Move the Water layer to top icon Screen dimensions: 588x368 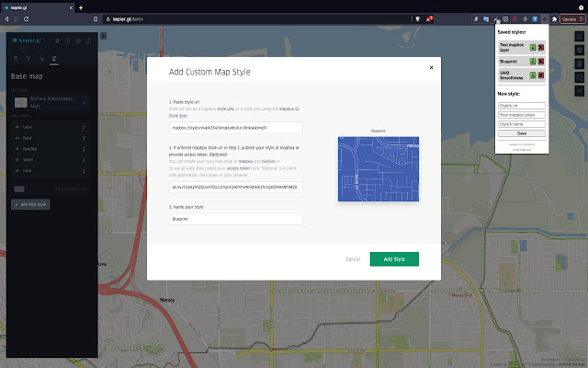(84, 160)
